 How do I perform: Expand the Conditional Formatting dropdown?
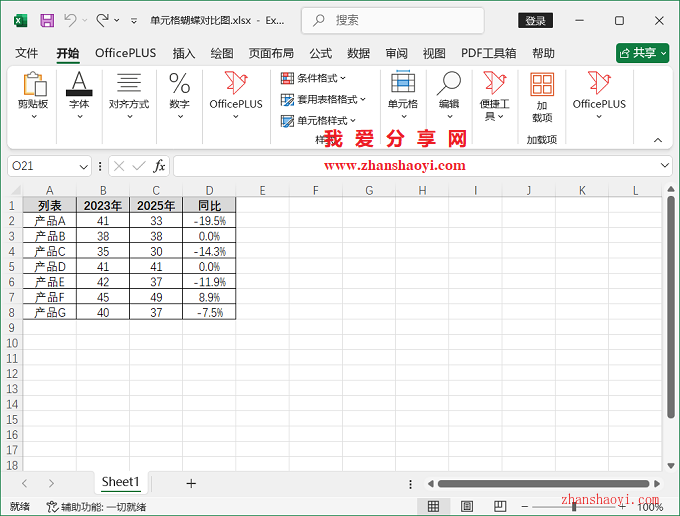tap(314, 78)
